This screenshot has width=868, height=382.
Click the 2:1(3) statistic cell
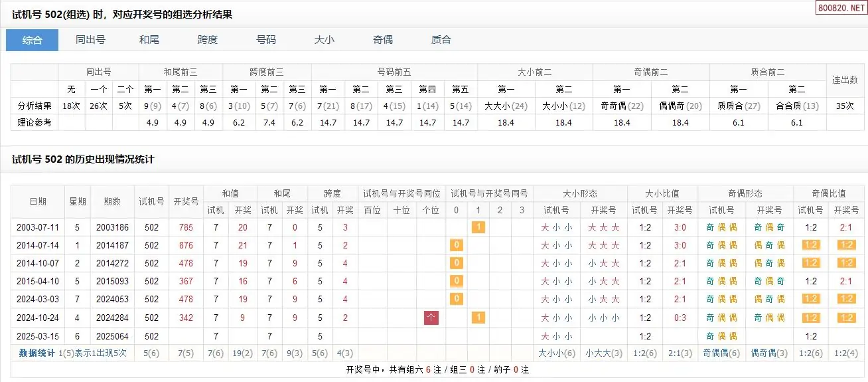point(680,353)
